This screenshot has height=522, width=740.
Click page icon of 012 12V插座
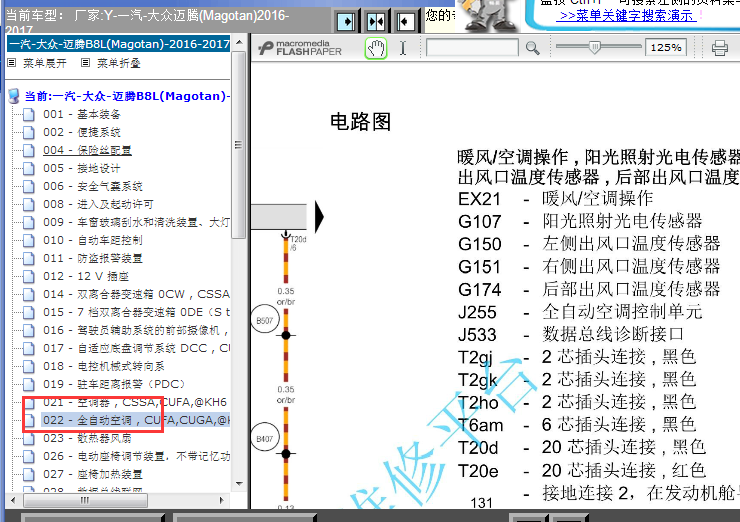(29, 277)
